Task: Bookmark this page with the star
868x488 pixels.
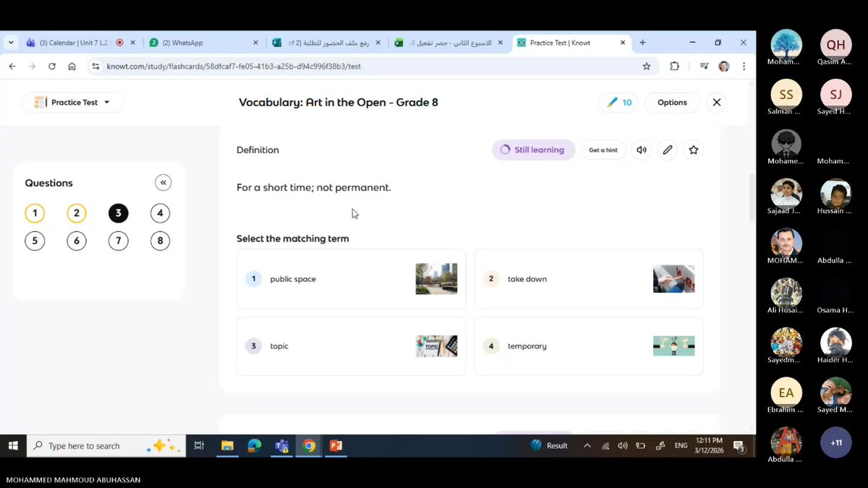Action: (x=646, y=66)
